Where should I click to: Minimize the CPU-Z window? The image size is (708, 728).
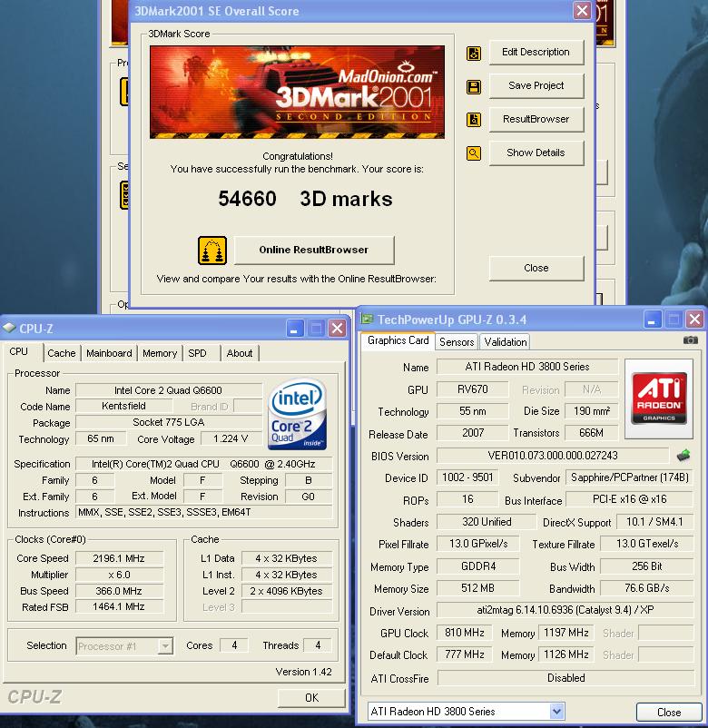point(294,329)
